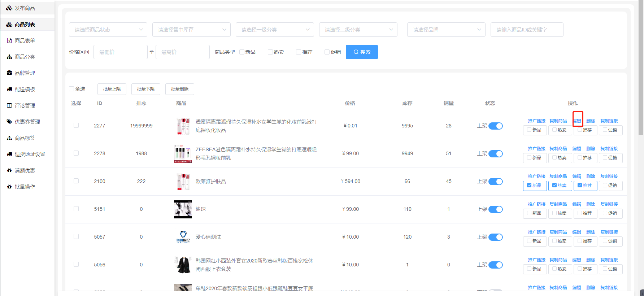Click the 最低价 price input field
Viewport: 644px width, 296px height.
coord(120,52)
